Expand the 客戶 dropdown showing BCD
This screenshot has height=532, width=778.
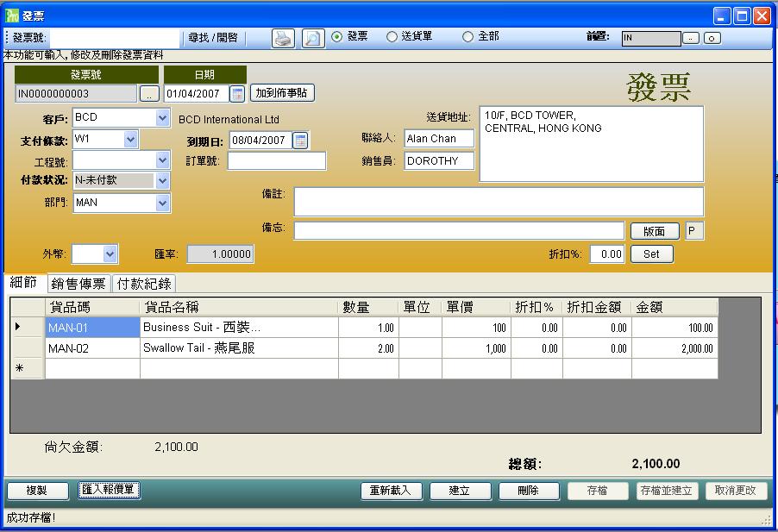pyautogui.click(x=162, y=118)
